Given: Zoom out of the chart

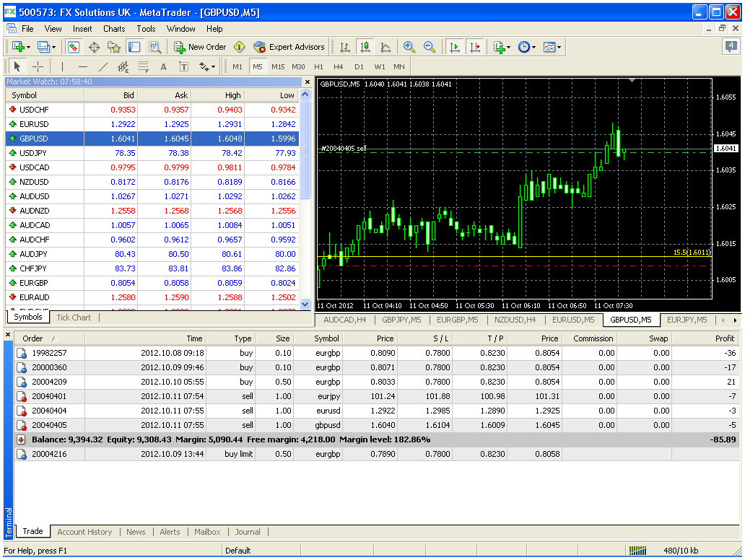Looking at the screenshot, I should coord(429,47).
